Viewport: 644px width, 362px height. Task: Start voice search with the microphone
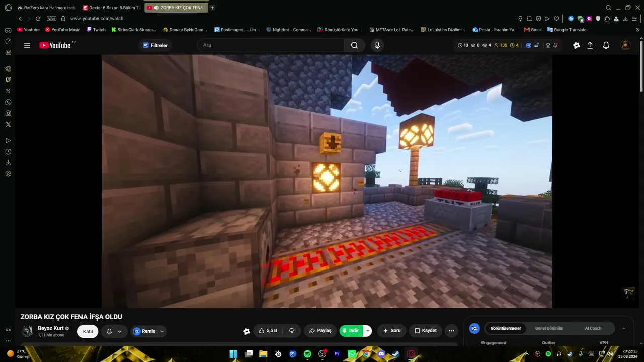[377, 45]
